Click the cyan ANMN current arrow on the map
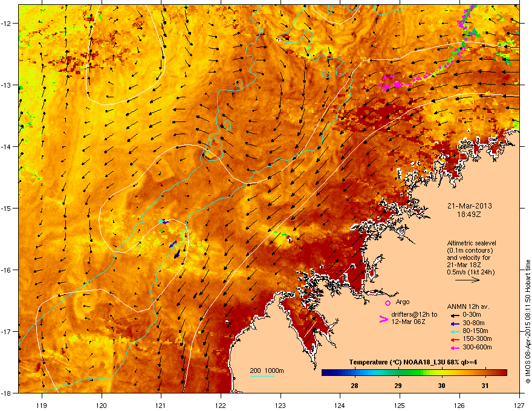Screen dimensions: 532x411 click(161, 221)
